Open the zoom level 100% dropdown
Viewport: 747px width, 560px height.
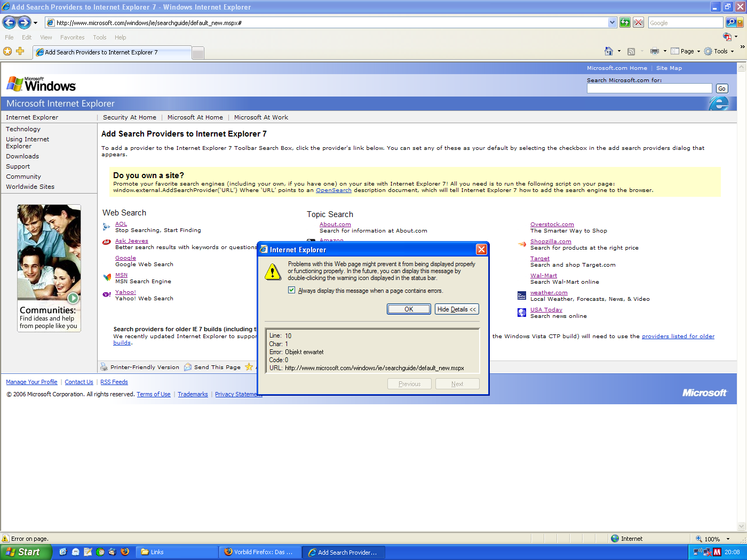(x=728, y=539)
